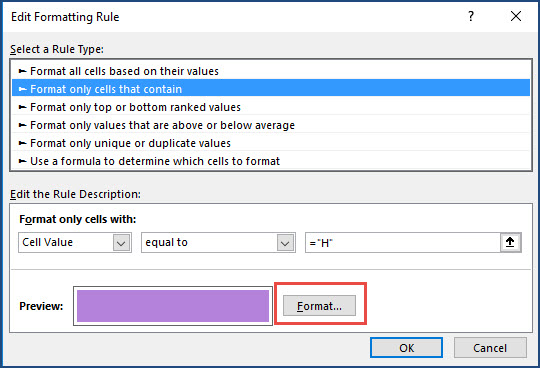This screenshot has width=540, height=368.
Task: Close the Edit Formatting Rule dialog
Action: coord(516,16)
